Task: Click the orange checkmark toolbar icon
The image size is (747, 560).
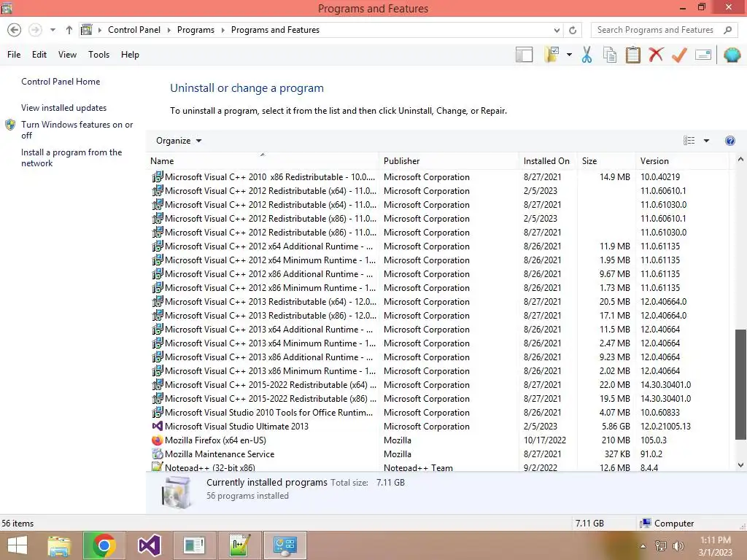Action: pyautogui.click(x=679, y=55)
